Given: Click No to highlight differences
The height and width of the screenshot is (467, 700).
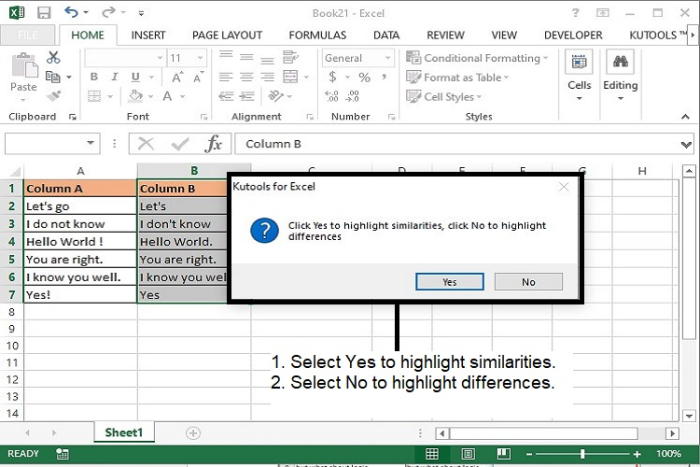Looking at the screenshot, I should (x=529, y=282).
